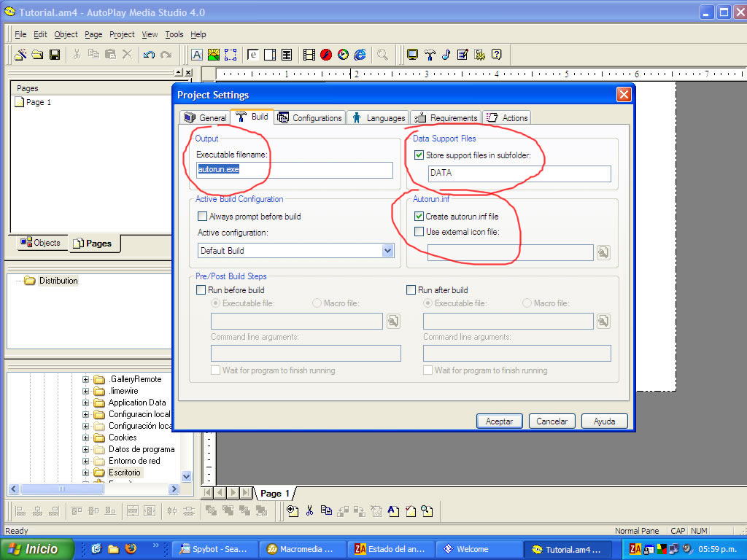Expand the Escritorio folder node
Image resolution: width=747 pixels, height=560 pixels.
[x=86, y=472]
